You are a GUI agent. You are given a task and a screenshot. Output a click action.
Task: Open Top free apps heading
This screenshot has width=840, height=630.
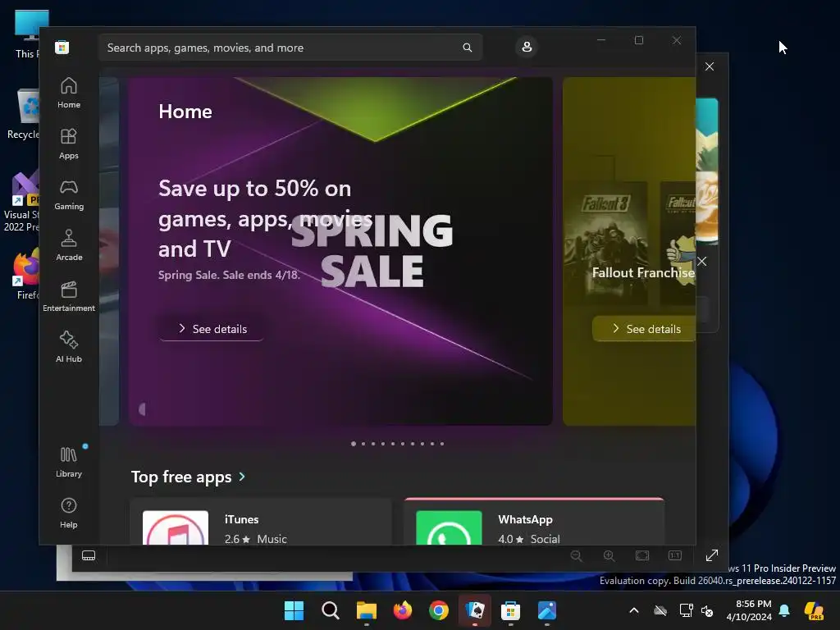(x=181, y=477)
